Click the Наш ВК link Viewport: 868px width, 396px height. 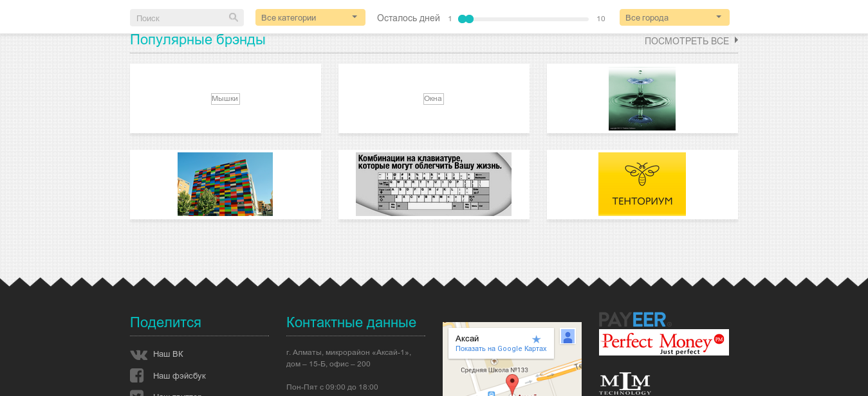pyautogui.click(x=168, y=354)
